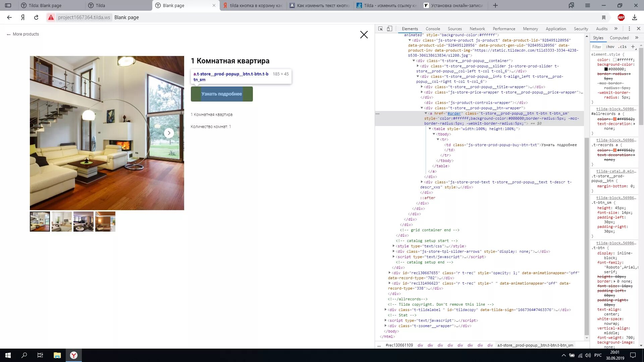The width and height of the screenshot is (644, 362).
Task: Show more Styles sidebar tabs via chevron
Action: pyautogui.click(x=637, y=38)
